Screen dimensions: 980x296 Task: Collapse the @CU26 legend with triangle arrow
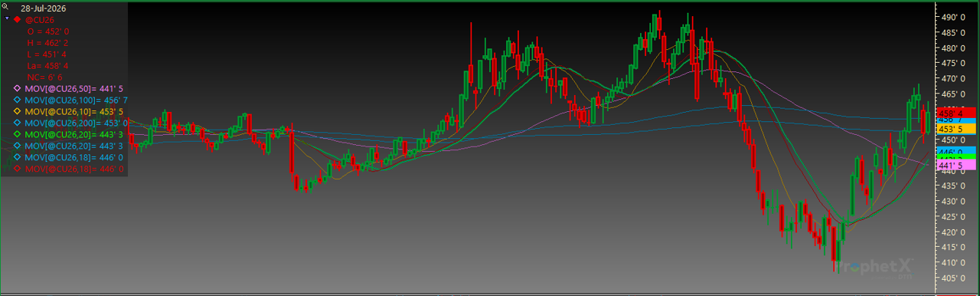tap(6, 19)
